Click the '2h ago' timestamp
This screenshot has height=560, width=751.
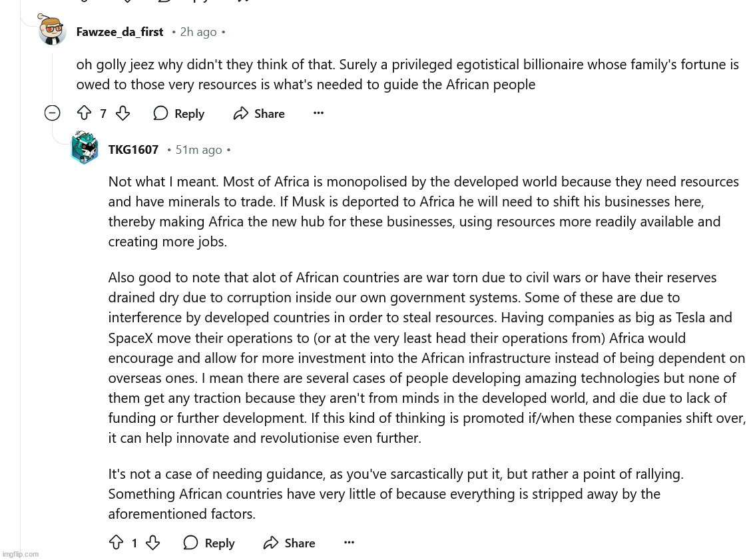click(x=198, y=32)
